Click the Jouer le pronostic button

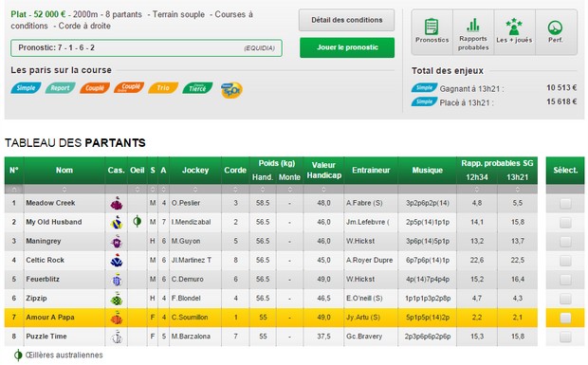[347, 47]
